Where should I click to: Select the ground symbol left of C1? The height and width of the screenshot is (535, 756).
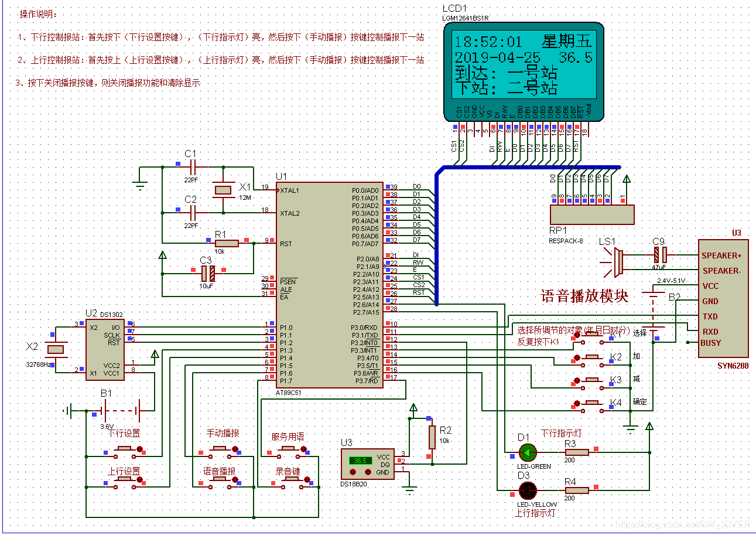click(x=139, y=185)
